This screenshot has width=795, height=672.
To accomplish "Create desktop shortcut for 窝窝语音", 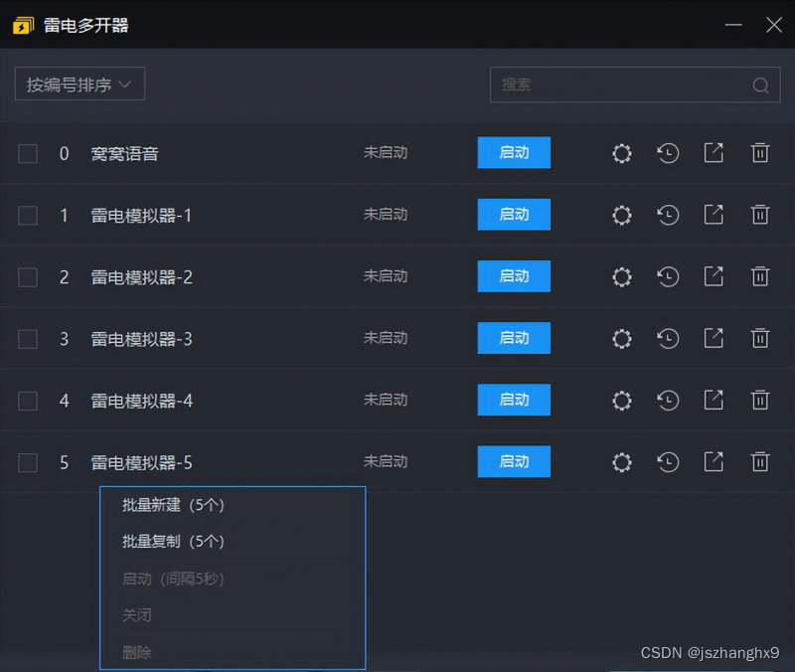I will pos(714,153).
